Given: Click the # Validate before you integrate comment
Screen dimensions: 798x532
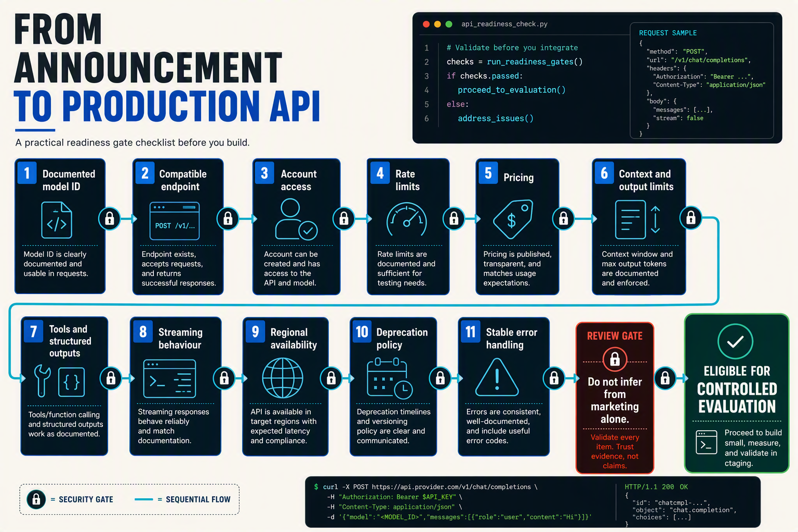Looking at the screenshot, I should click(x=512, y=48).
